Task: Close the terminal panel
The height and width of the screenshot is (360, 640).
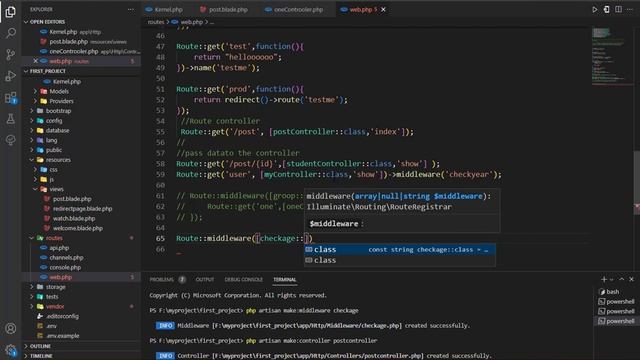Action: click(x=631, y=280)
